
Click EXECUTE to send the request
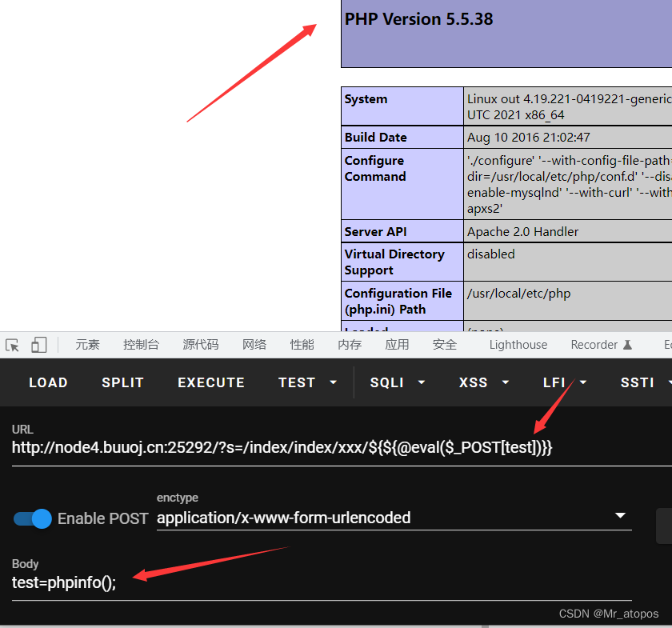click(210, 382)
